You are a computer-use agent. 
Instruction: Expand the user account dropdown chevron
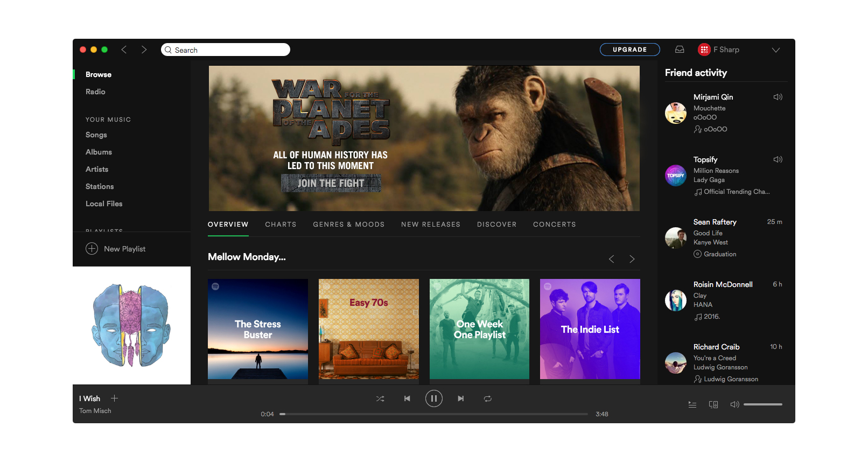(x=775, y=50)
